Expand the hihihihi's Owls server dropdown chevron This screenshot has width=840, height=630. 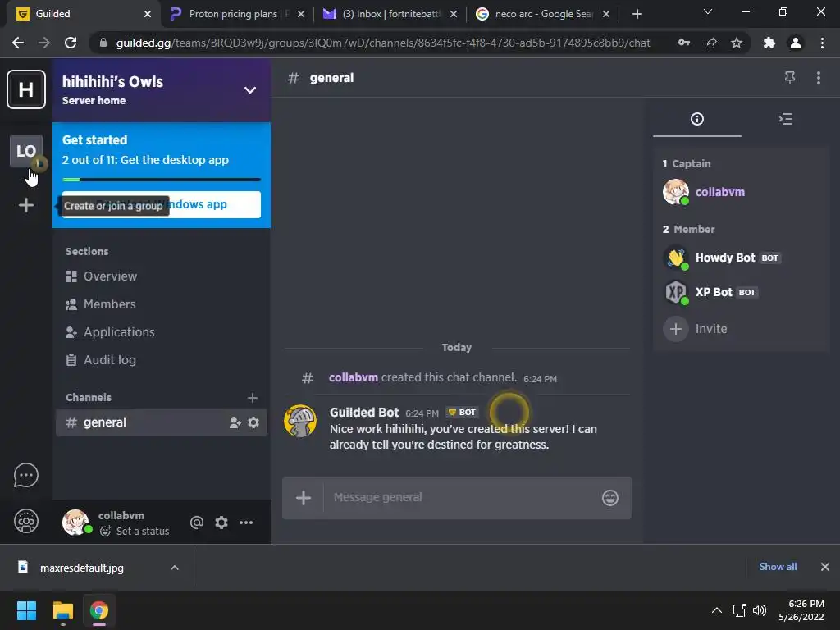pos(249,90)
